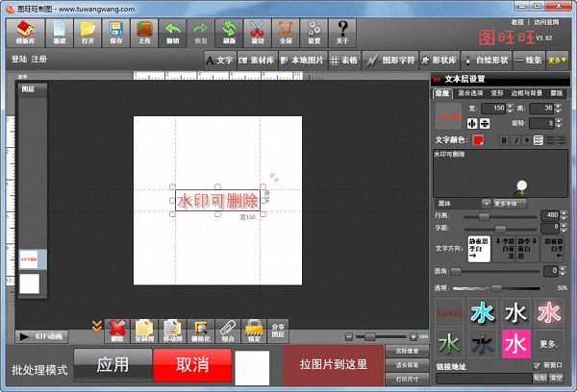Viewport: 577px width, 392px height.
Task: Toggle italic text formatting
Action: coord(515,140)
